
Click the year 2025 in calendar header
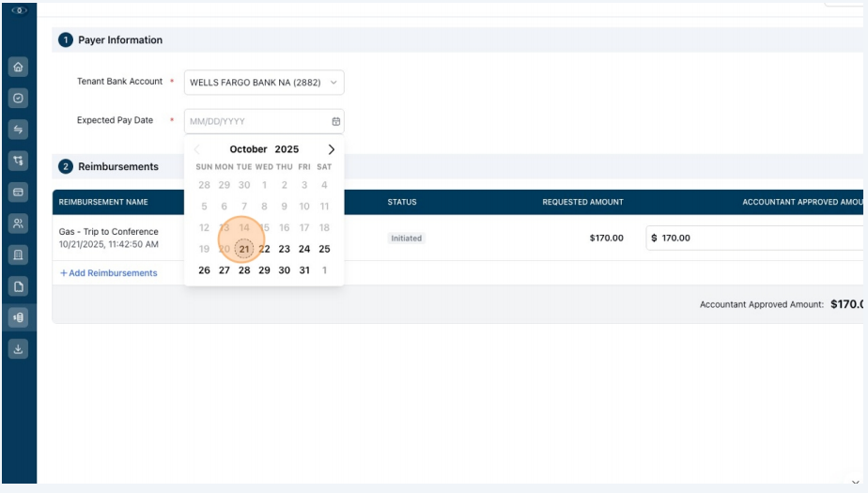tap(287, 149)
